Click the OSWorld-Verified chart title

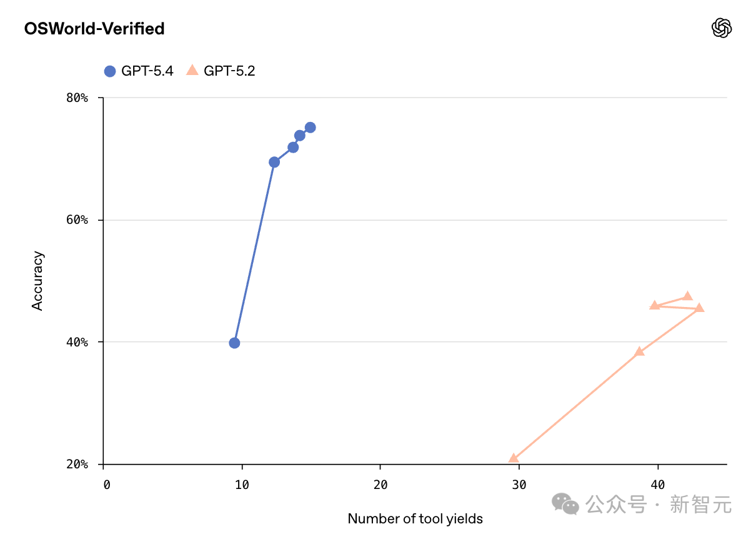[x=94, y=29]
